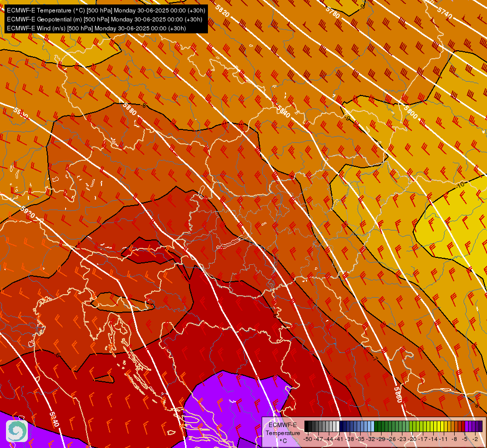This screenshot has width=487, height=448.
Task: Click the -20 tick label in legend
Action: coord(412,439)
